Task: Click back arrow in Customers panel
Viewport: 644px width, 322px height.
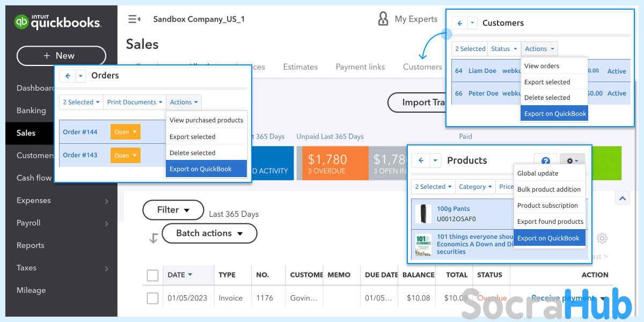Action: [x=460, y=23]
